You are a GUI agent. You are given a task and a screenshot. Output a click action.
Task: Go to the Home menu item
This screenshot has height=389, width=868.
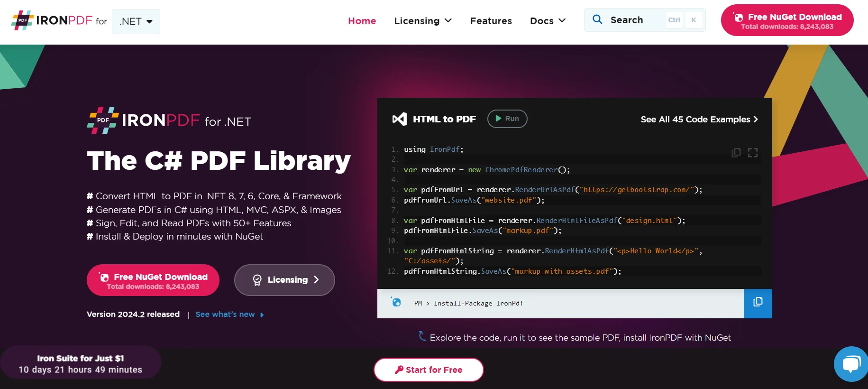click(362, 21)
